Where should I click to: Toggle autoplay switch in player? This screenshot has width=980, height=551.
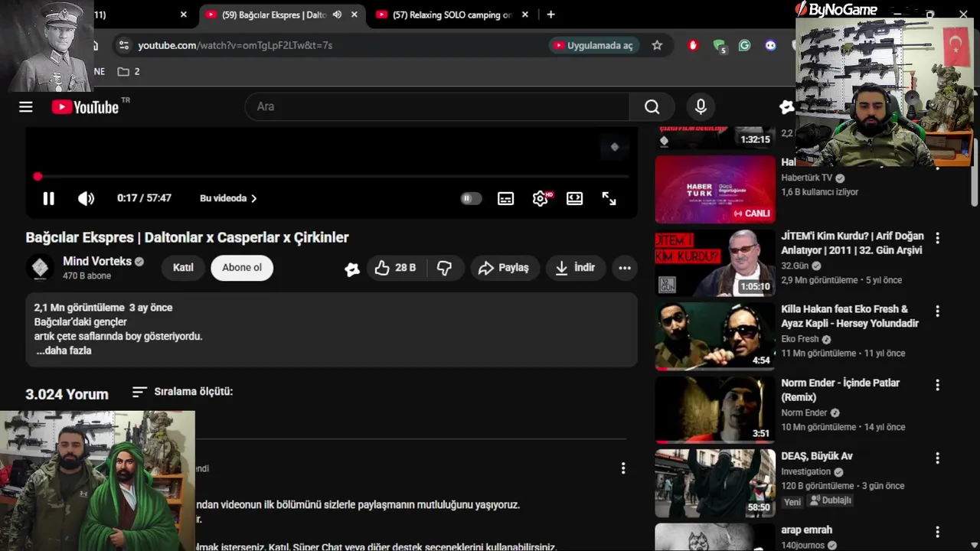tap(471, 198)
